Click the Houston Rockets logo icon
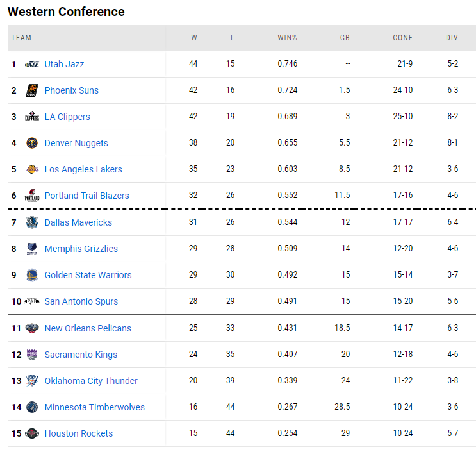Viewport: 476px width, 461px height. [32, 433]
